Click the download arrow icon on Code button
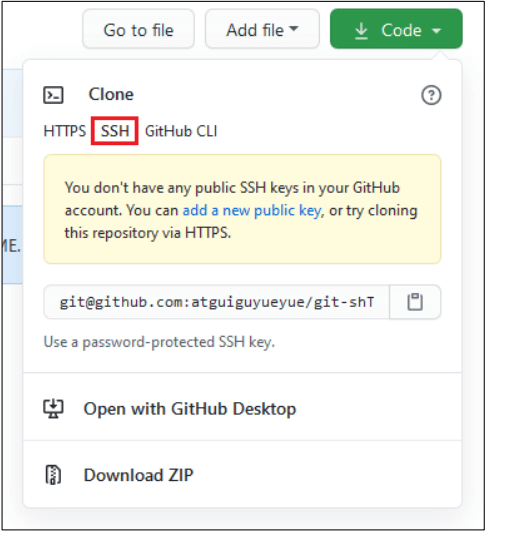Screen dimensions: 506x535 (361, 31)
